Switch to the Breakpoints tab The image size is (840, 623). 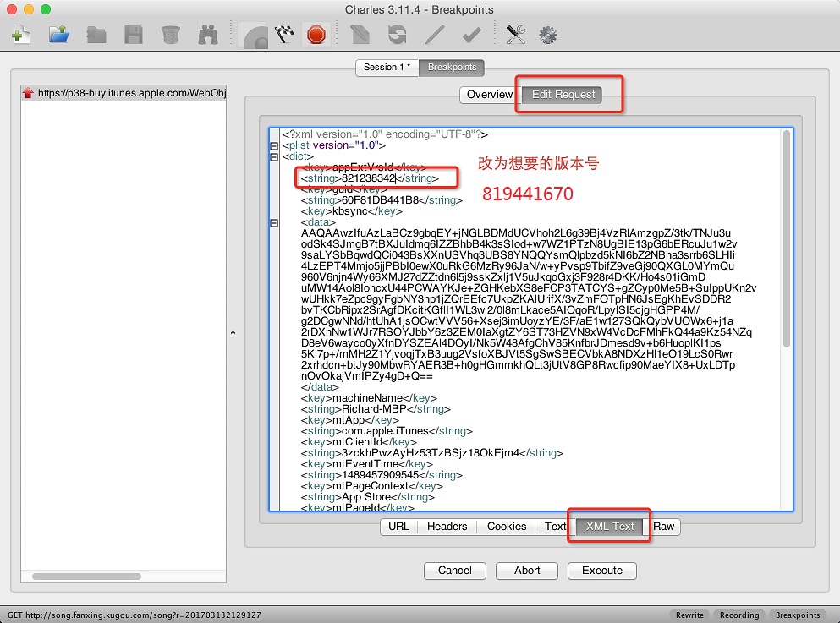click(x=452, y=68)
